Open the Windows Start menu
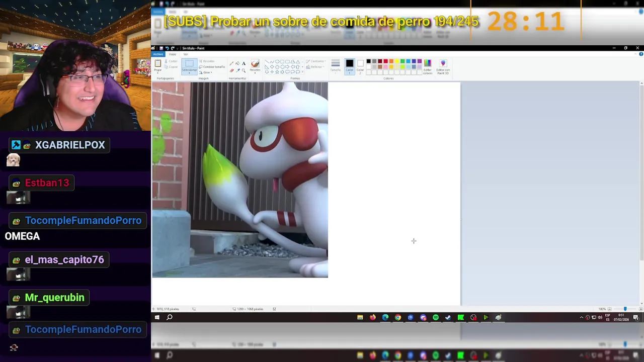This screenshot has height=362, width=644. pos(157,317)
